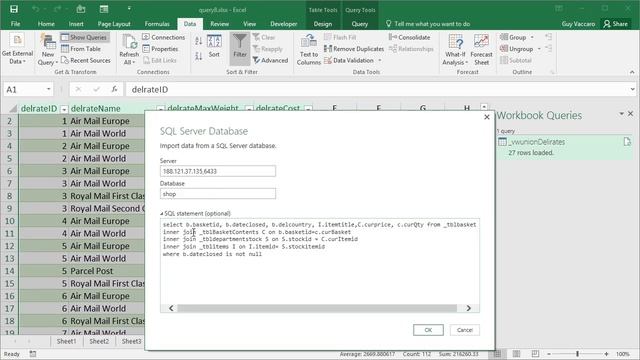The width and height of the screenshot is (640, 360).
Task: Switch to Home ribbon tab
Action: pyautogui.click(x=46, y=24)
